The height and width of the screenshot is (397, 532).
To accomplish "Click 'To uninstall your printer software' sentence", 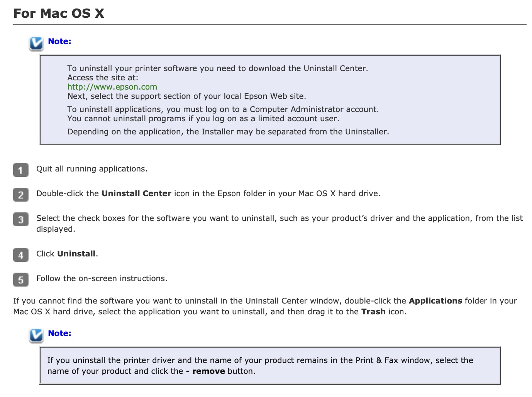I will coord(218,68).
